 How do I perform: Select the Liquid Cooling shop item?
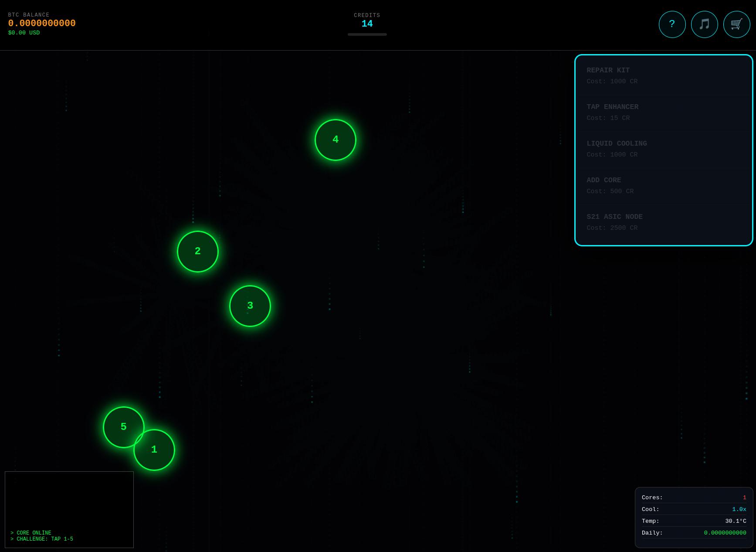point(663,149)
